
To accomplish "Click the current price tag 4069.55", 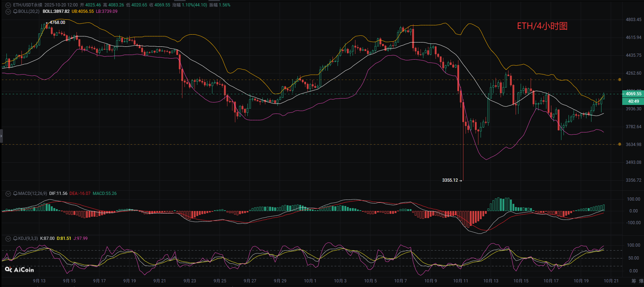I will (x=633, y=94).
